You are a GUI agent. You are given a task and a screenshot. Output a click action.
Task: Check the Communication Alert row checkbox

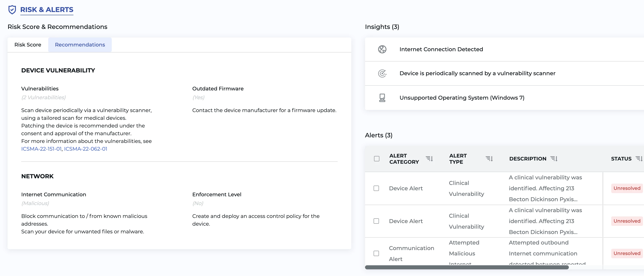(376, 253)
